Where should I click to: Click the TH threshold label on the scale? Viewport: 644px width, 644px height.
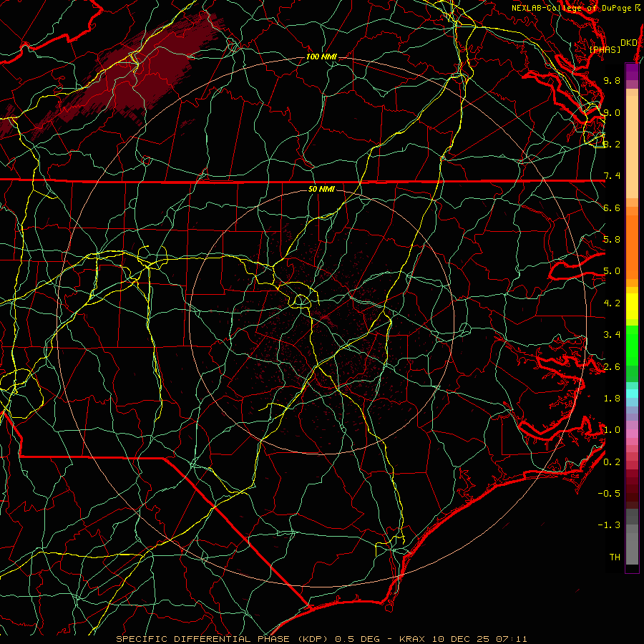615,557
